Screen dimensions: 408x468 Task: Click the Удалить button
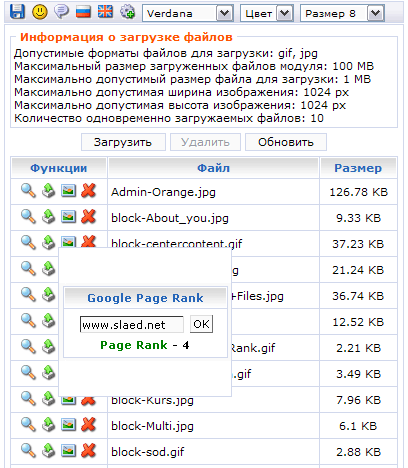205,142
